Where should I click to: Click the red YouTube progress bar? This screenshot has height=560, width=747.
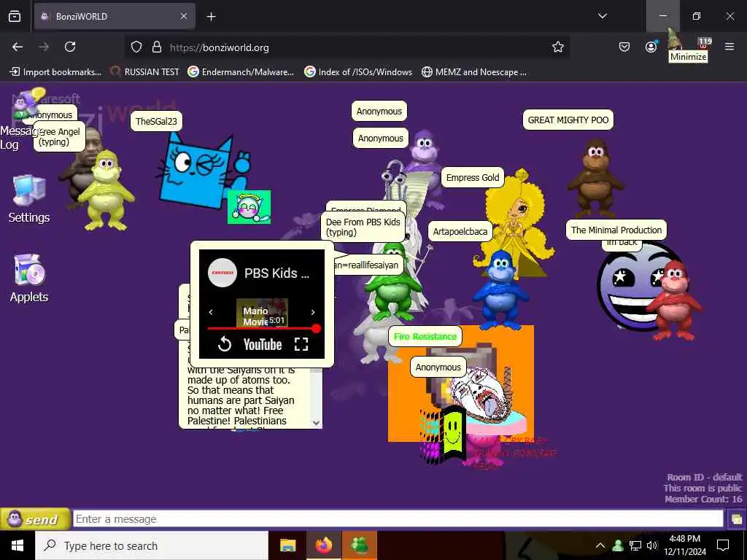[x=262, y=329]
